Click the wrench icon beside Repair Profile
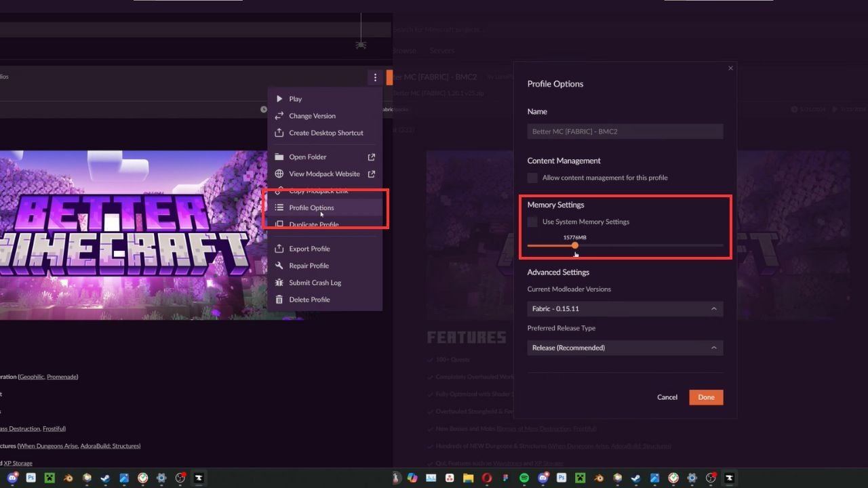 tap(279, 266)
